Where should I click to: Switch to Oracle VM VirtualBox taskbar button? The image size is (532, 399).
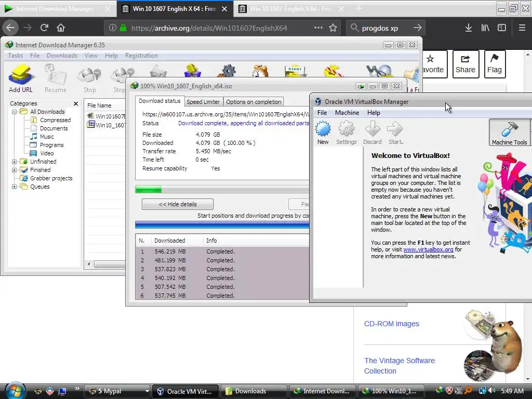pos(185,391)
